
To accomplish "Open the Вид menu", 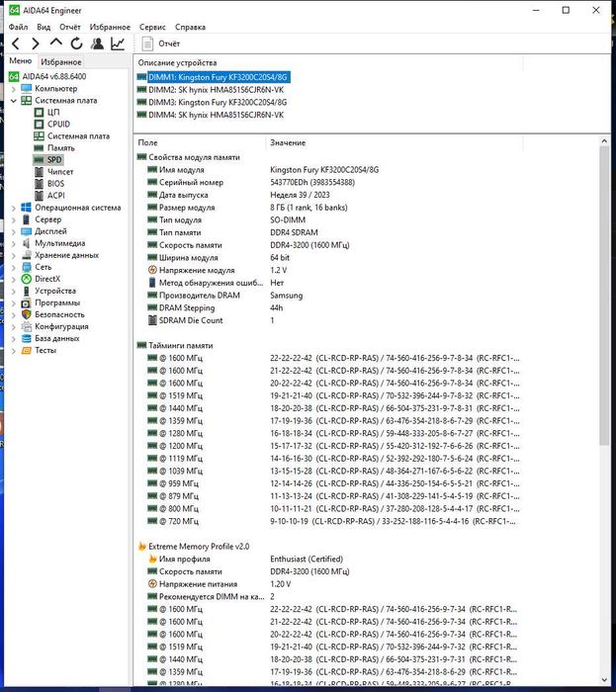I will click(x=44, y=27).
